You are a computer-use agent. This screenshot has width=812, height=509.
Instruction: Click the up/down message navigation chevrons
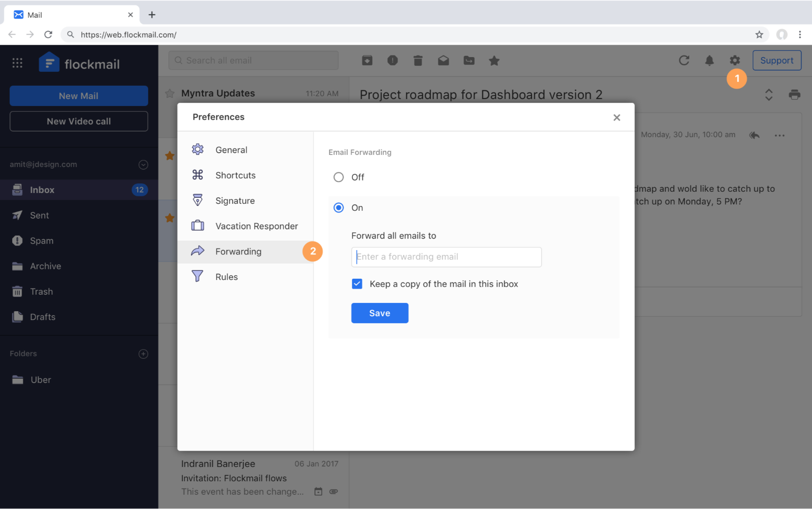point(769,94)
